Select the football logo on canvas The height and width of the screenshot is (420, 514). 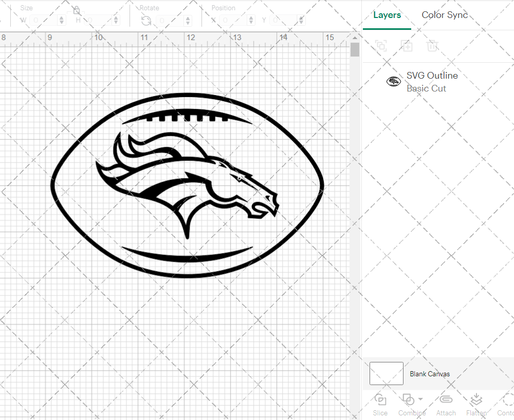187,186
